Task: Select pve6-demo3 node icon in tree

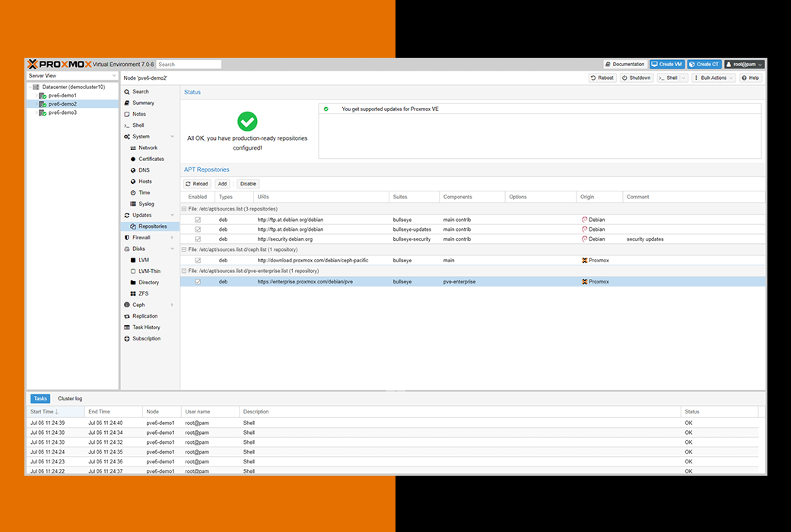Action: click(43, 112)
